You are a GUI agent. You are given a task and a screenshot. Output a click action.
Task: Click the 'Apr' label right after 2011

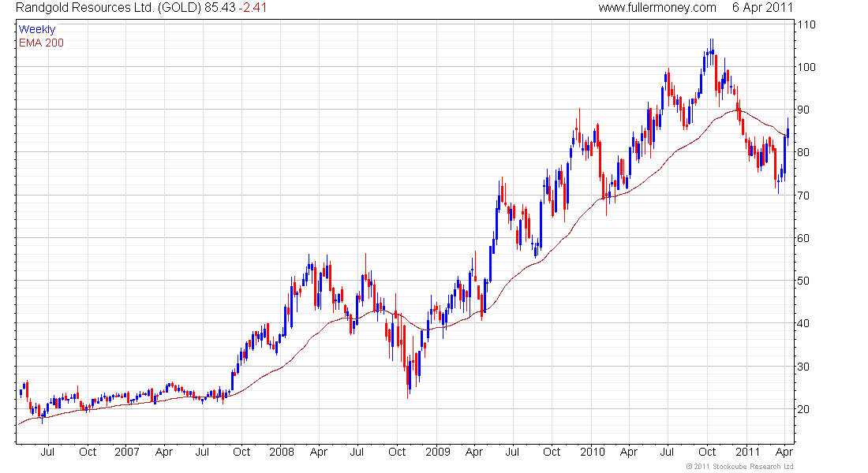(x=784, y=452)
